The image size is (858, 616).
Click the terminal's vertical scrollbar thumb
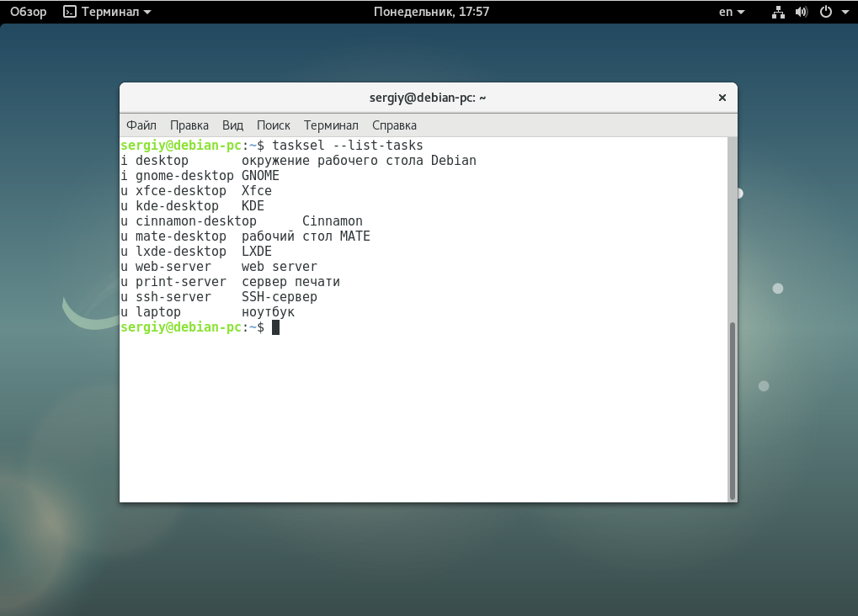(x=732, y=410)
